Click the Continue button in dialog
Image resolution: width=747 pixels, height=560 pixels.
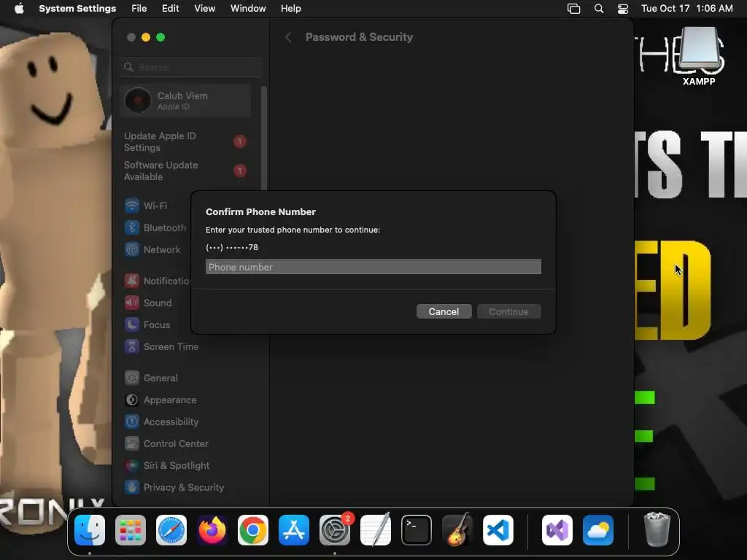[x=508, y=311]
